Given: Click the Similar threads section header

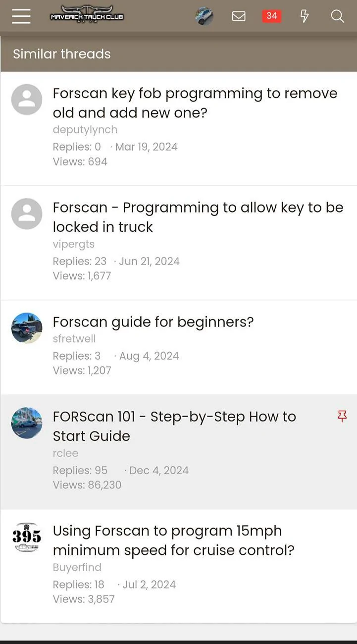Looking at the screenshot, I should click(x=62, y=54).
